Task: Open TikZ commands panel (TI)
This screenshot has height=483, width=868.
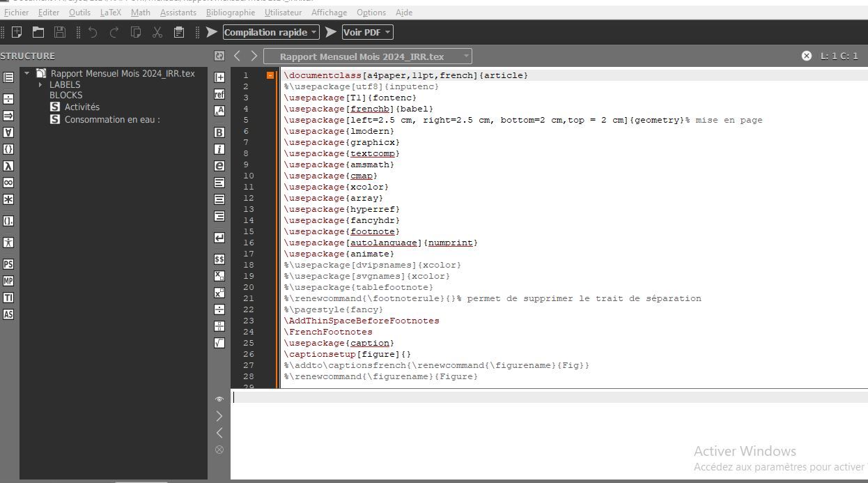Action: coord(8,298)
